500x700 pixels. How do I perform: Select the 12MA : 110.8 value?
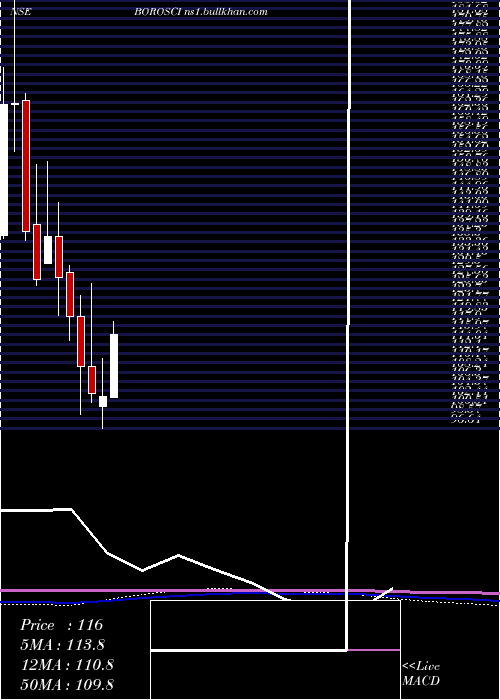(67, 665)
